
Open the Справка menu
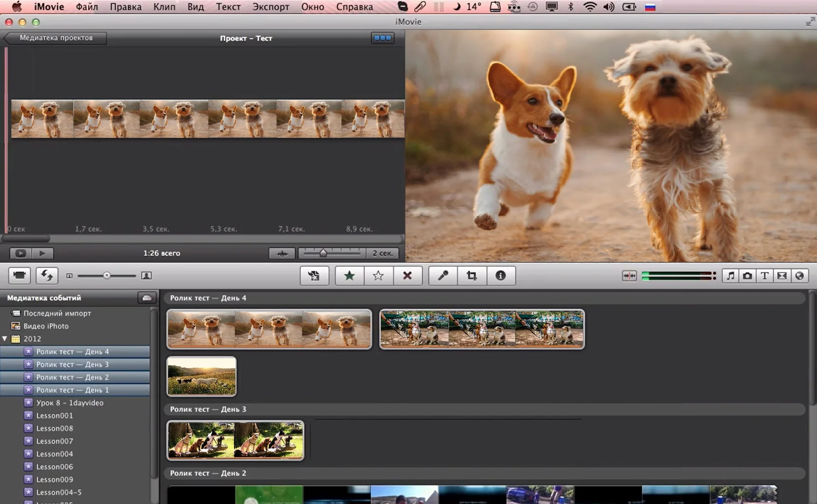click(354, 7)
